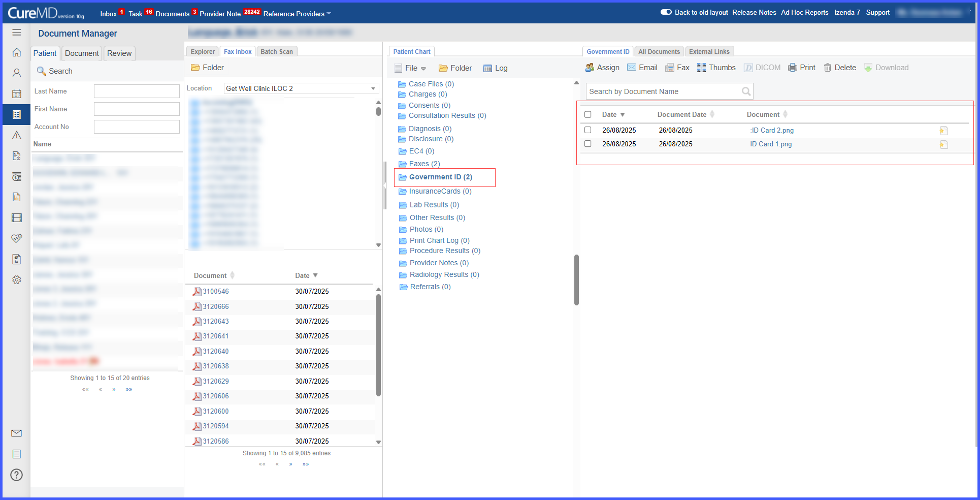The height and width of the screenshot is (500, 980).
Task: Open the File dropdown menu in Patient Chart
Action: (x=411, y=68)
